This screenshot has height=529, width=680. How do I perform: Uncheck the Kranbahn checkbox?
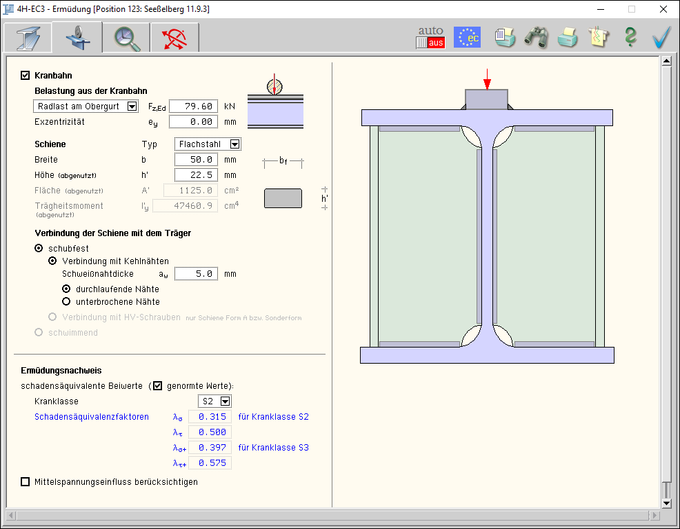coord(25,75)
